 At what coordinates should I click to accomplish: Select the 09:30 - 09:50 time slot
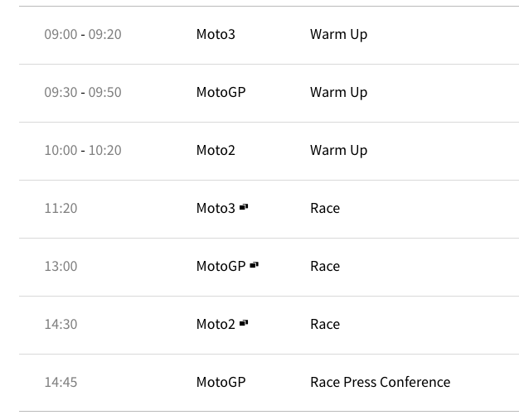[83, 92]
